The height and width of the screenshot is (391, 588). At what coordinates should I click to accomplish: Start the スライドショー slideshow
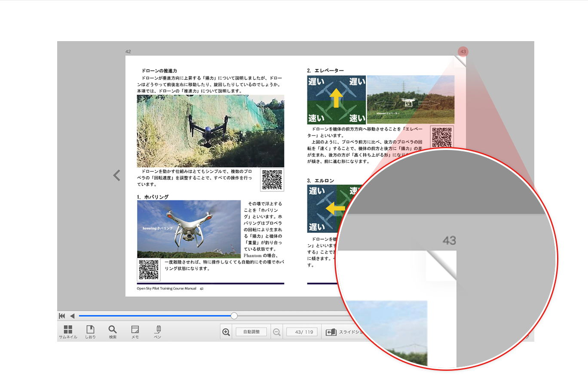332,332
